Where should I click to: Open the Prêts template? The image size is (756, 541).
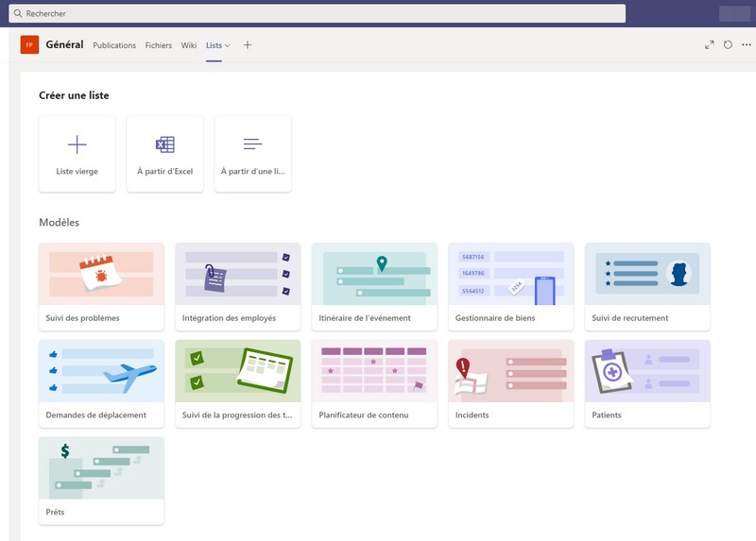[x=101, y=480]
